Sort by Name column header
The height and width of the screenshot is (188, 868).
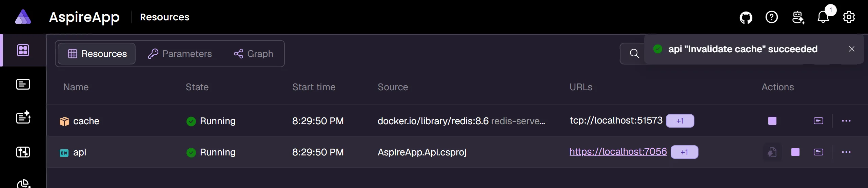[x=76, y=87]
